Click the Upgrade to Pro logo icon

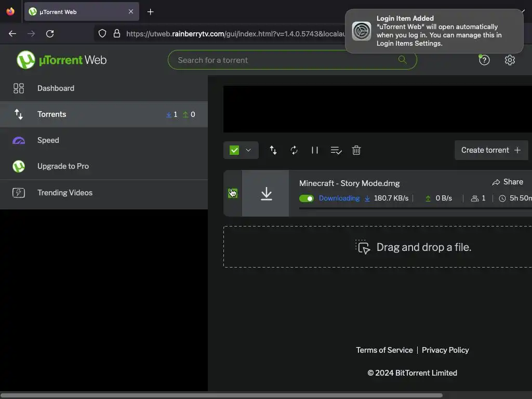[19, 166]
